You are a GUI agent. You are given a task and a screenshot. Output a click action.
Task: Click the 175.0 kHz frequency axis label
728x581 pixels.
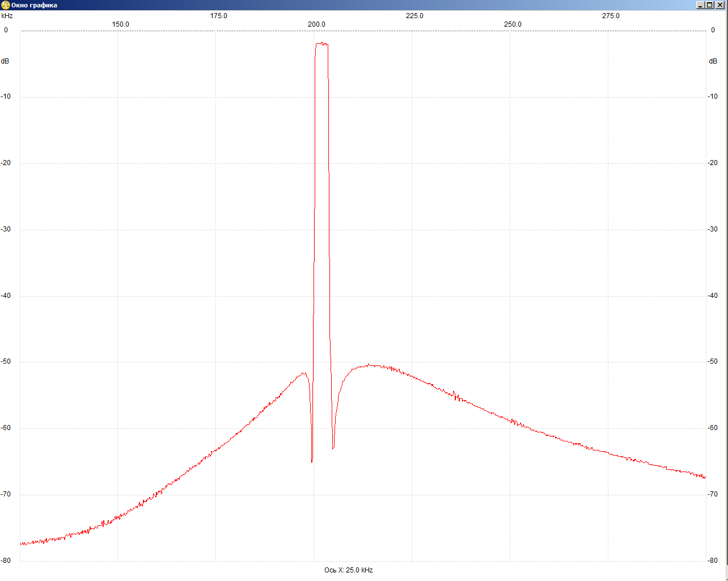tap(218, 16)
